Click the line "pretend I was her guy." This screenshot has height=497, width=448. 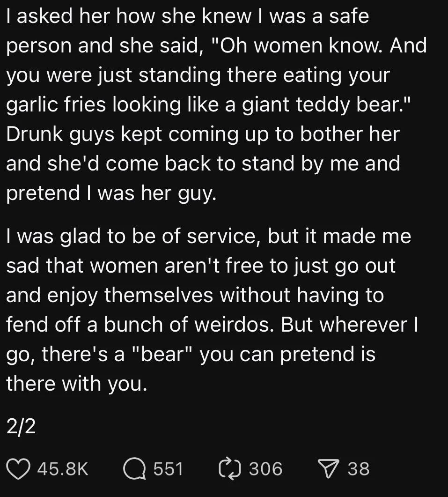[x=111, y=193]
